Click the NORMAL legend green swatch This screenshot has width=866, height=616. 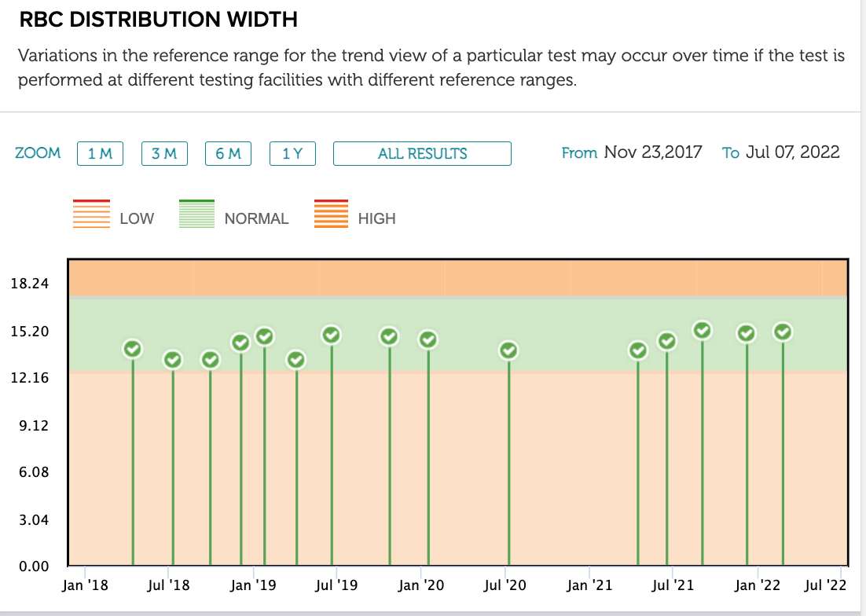point(196,214)
